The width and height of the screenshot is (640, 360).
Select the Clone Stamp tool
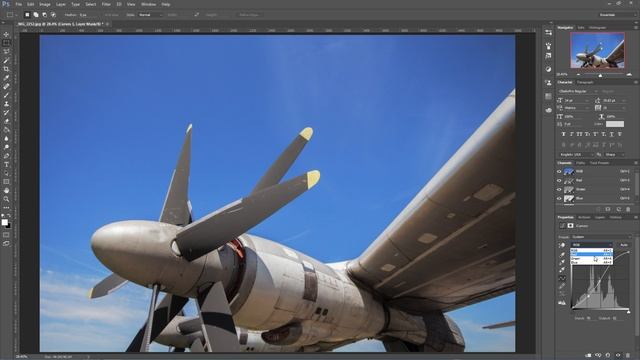click(x=6, y=104)
